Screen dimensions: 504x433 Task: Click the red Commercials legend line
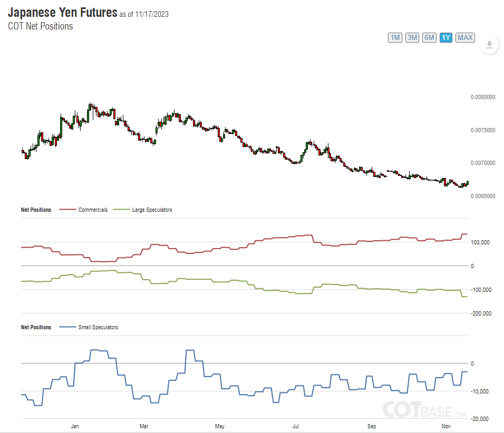tap(67, 210)
